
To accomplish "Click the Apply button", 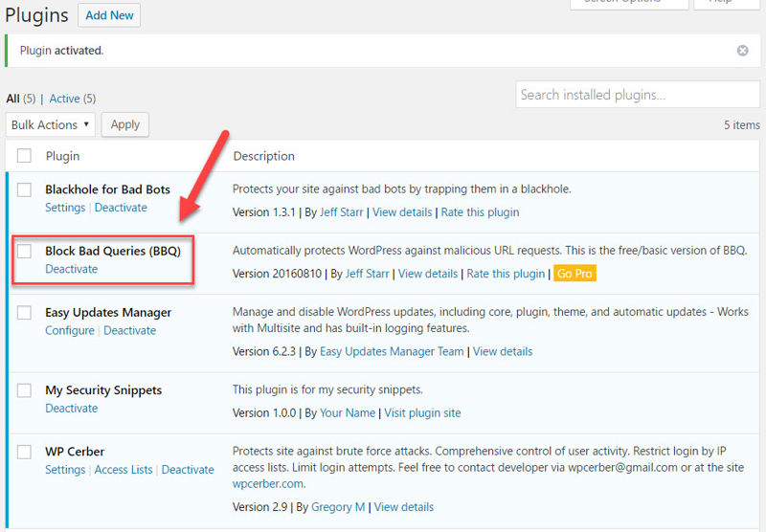I will (125, 124).
